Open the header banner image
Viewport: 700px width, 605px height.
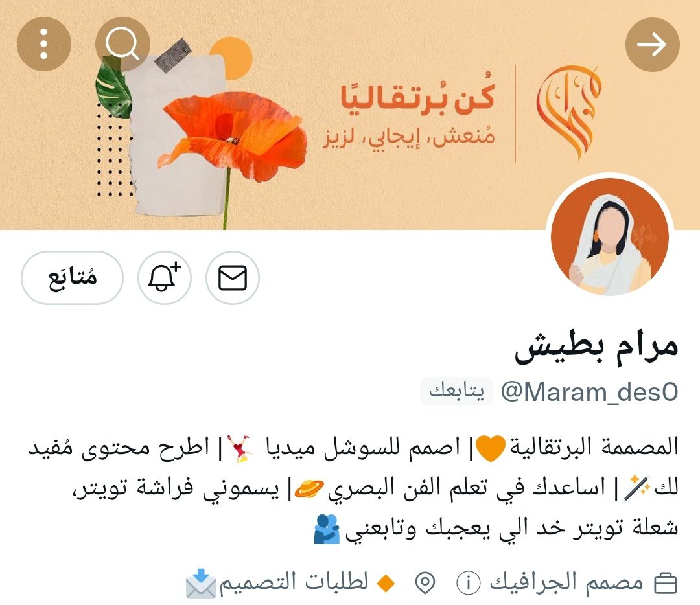pos(350,115)
